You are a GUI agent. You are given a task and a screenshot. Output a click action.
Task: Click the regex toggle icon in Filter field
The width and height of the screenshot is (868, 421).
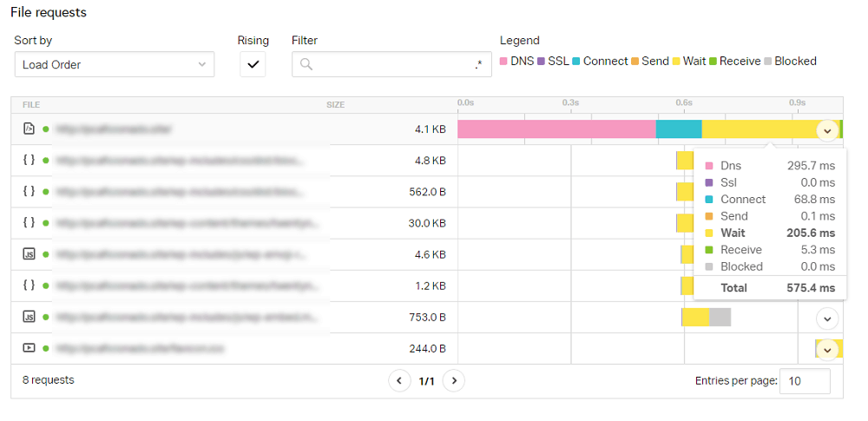point(479,65)
